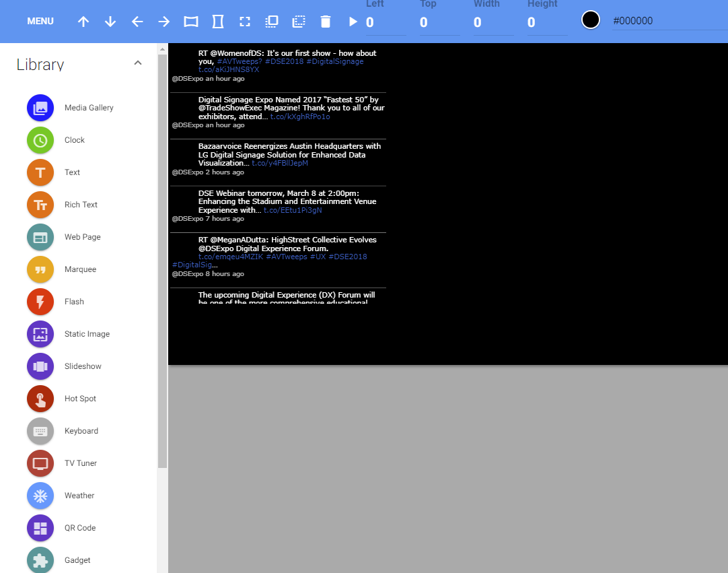The width and height of the screenshot is (728, 573).
Task: Select the Flash widget icon
Action: 40,302
